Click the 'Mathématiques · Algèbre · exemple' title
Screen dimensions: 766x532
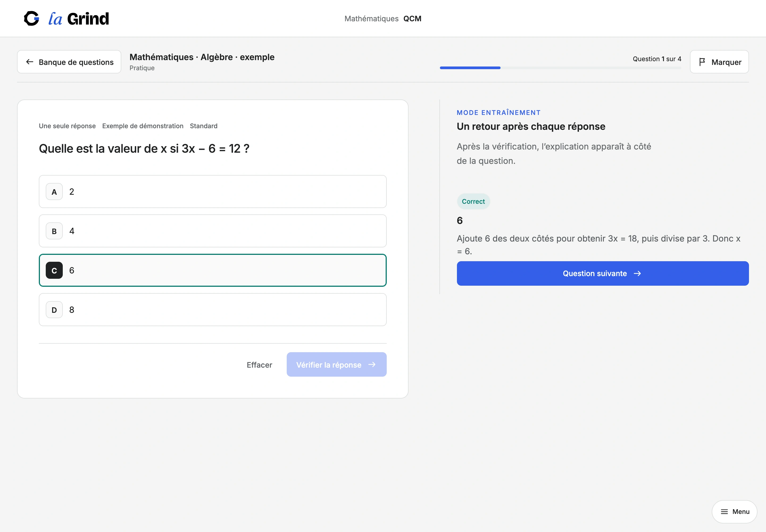202,57
